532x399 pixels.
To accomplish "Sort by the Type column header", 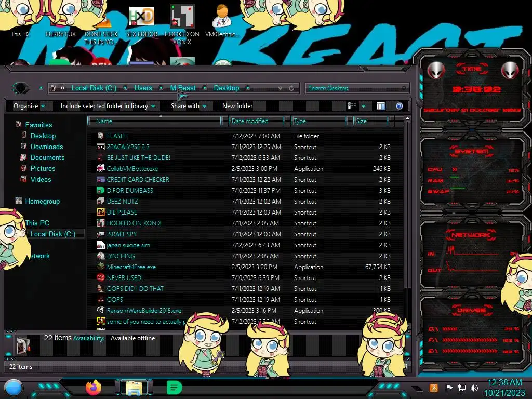I will point(318,121).
